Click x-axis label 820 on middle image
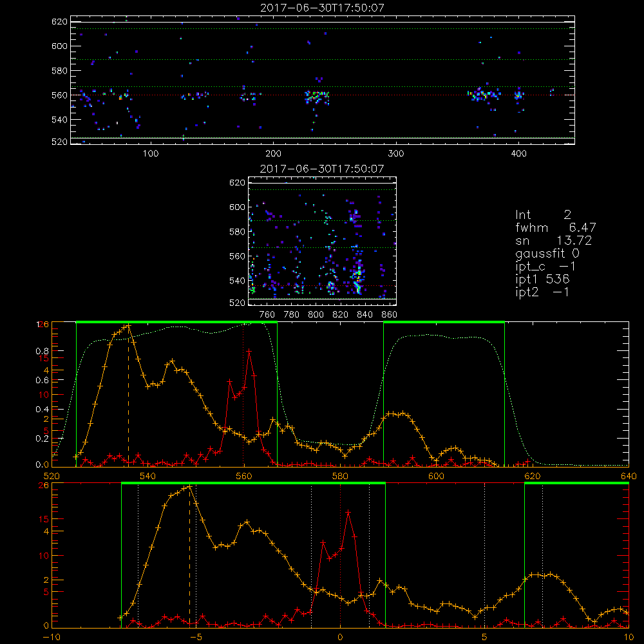Image resolution: width=644 pixels, height=644 pixels. point(341,315)
